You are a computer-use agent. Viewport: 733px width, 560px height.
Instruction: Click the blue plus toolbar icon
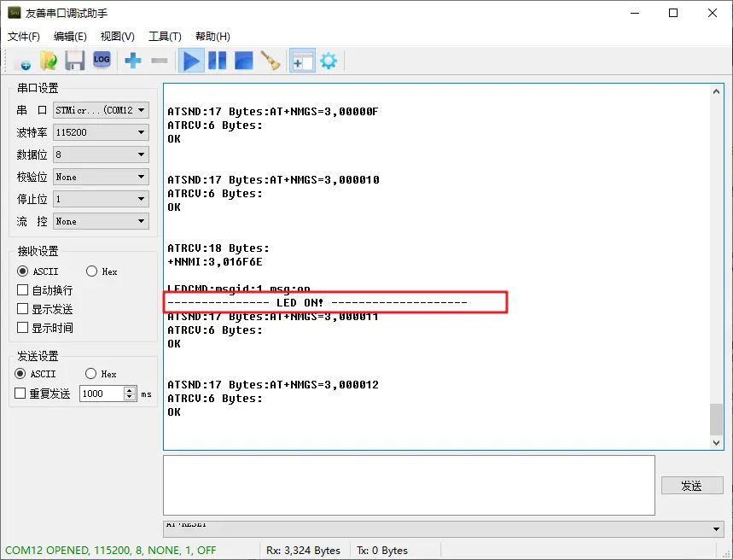133,61
